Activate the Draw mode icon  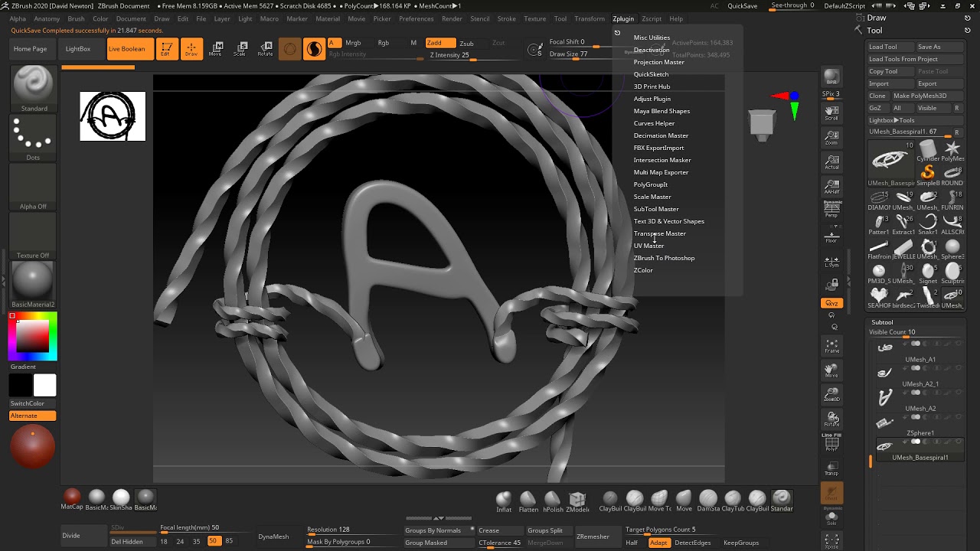pos(191,49)
